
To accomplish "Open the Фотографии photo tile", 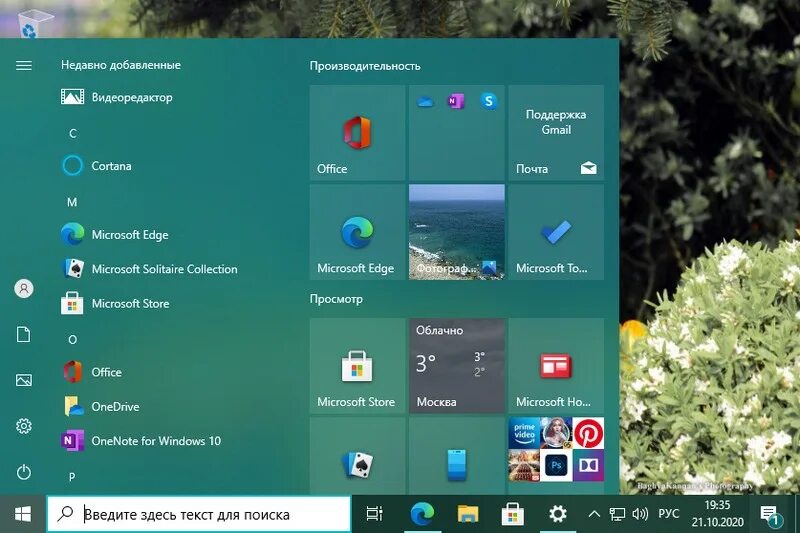I will [x=457, y=232].
